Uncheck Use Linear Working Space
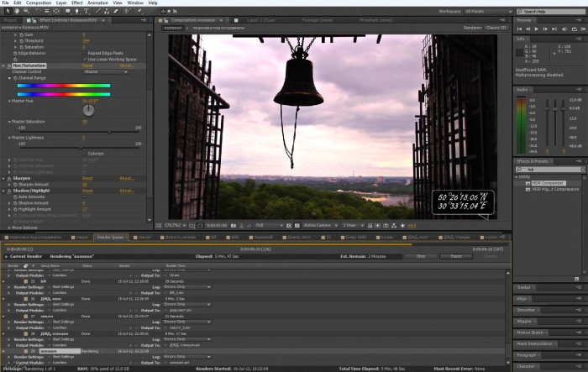 pyautogui.click(x=84, y=60)
